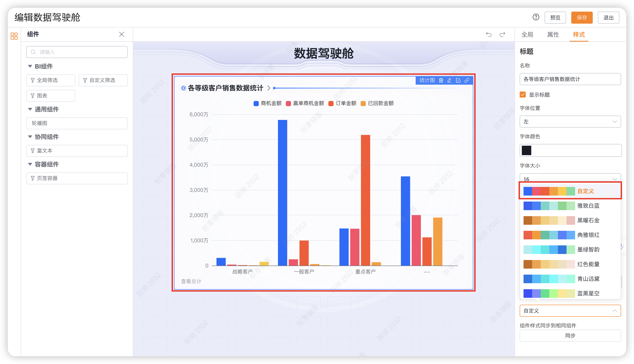The height and width of the screenshot is (364, 634).
Task: Toggle 赢单商机金额 legend item
Action: pyautogui.click(x=305, y=104)
